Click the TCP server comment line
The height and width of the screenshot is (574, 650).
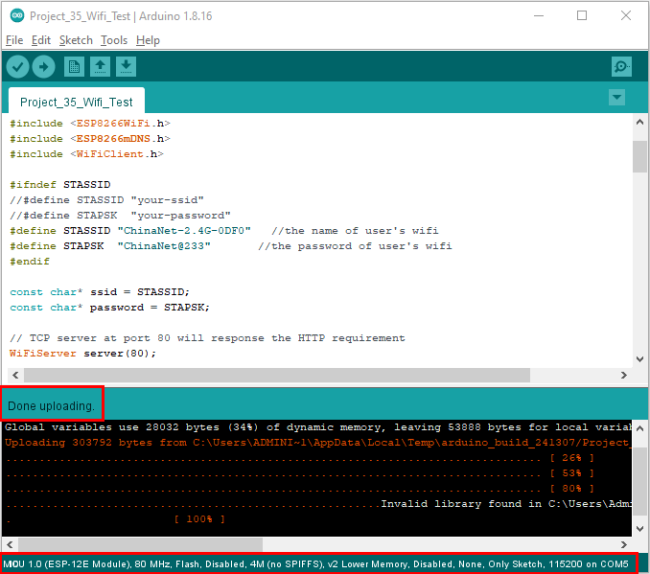(x=207, y=338)
